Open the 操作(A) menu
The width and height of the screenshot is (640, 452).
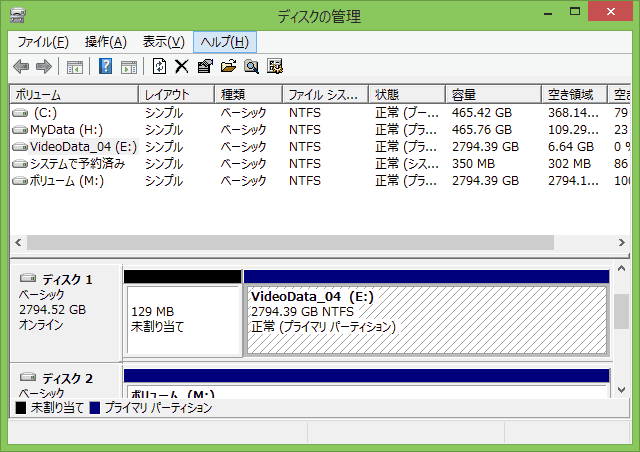coord(105,42)
